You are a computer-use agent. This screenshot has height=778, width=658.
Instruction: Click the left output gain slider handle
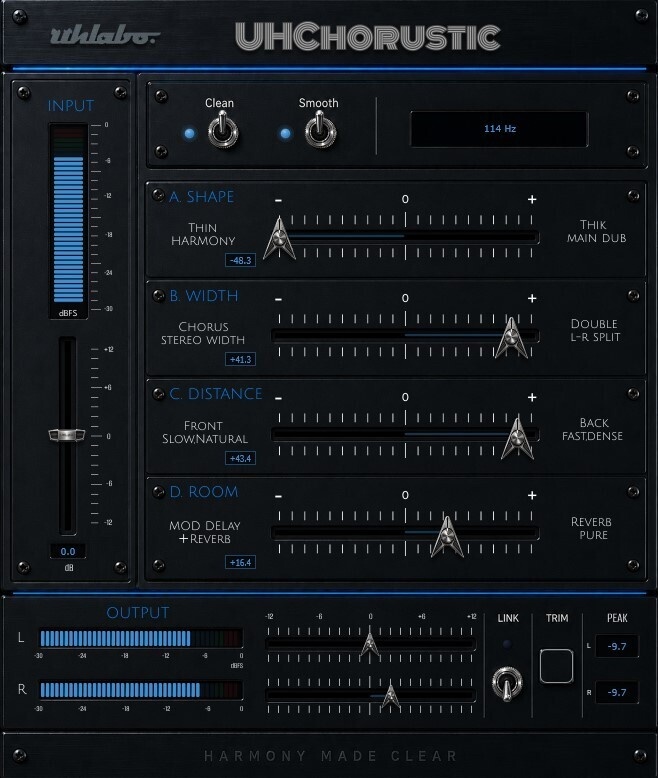coord(370,644)
